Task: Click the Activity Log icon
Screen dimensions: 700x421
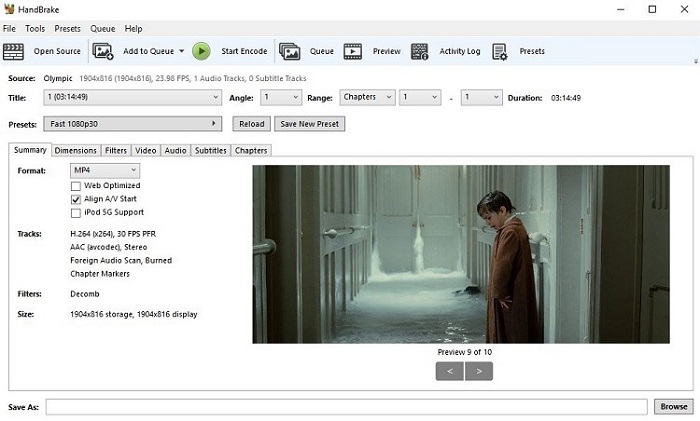Action: click(420, 51)
